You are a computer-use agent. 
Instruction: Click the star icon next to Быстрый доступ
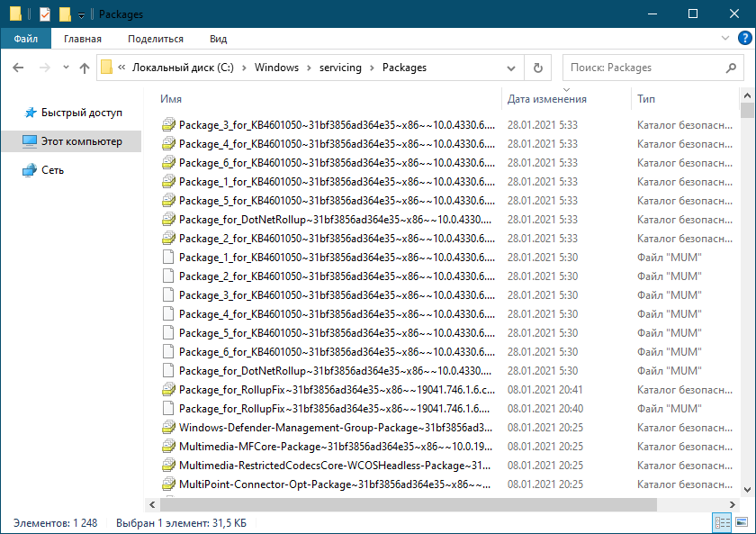coord(31,113)
